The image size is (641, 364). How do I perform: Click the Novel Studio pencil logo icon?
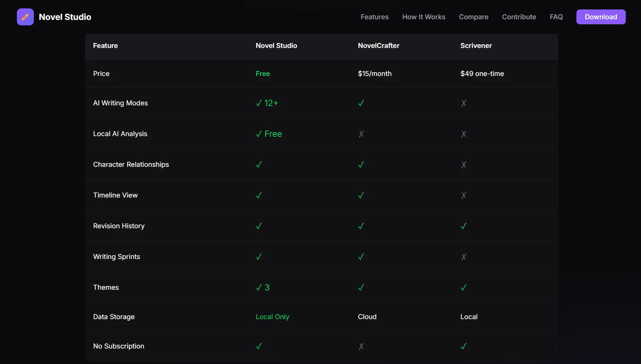pos(25,17)
